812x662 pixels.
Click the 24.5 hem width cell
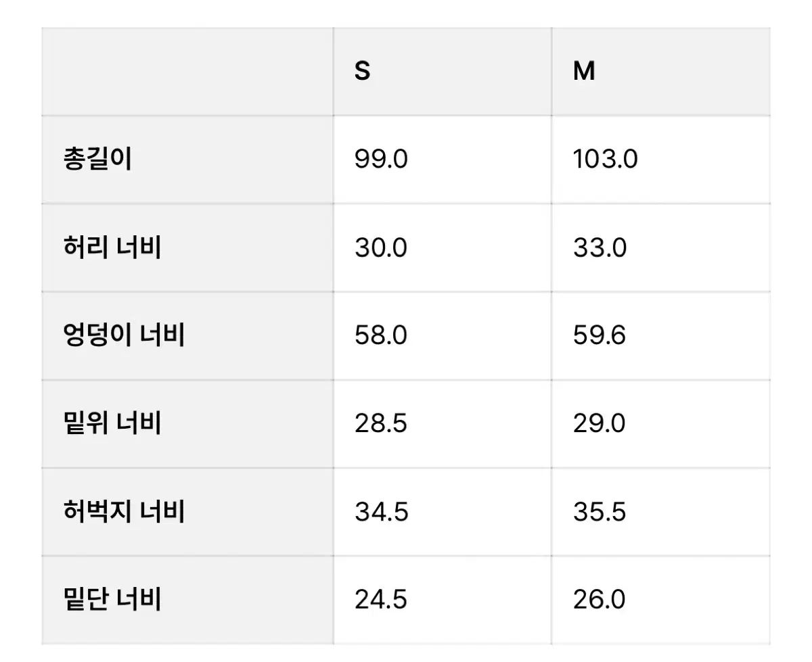[x=381, y=600]
